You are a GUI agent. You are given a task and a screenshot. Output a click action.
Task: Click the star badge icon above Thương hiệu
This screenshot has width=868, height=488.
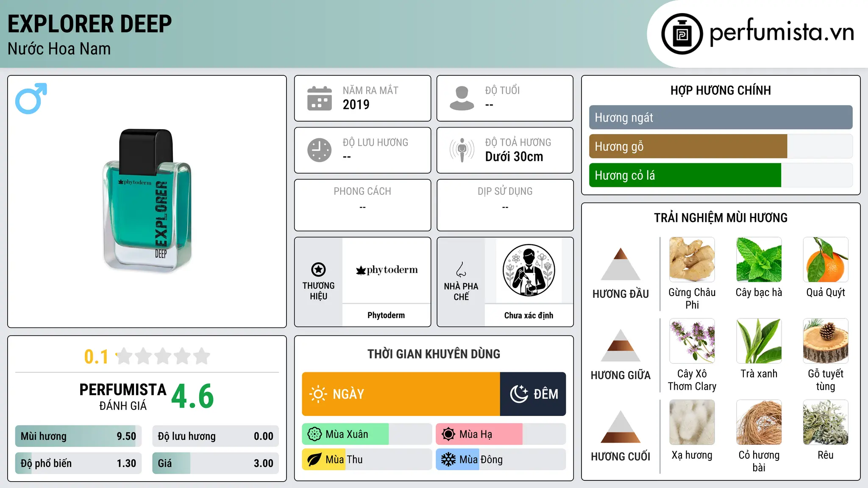coord(318,269)
